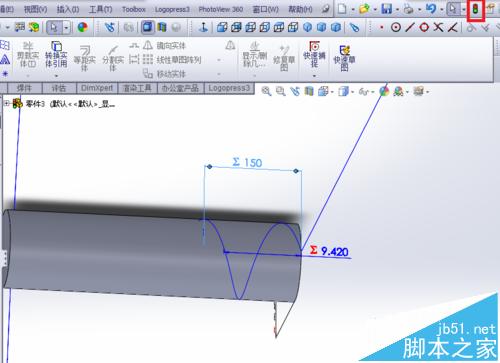Open the View Orientation dropdown in heads-up toolbar
The width and height of the screenshot is (500, 363).
point(332,91)
